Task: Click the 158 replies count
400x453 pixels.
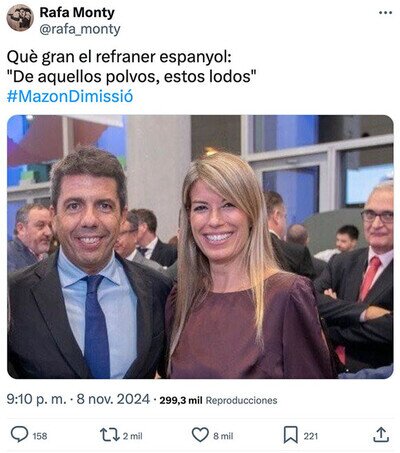Action: pos(40,436)
